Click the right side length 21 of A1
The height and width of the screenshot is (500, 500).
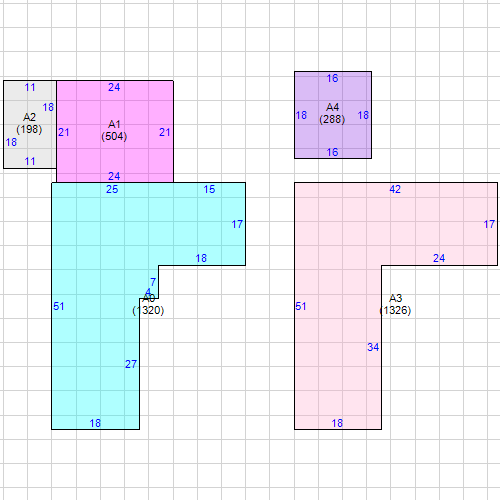165,132
